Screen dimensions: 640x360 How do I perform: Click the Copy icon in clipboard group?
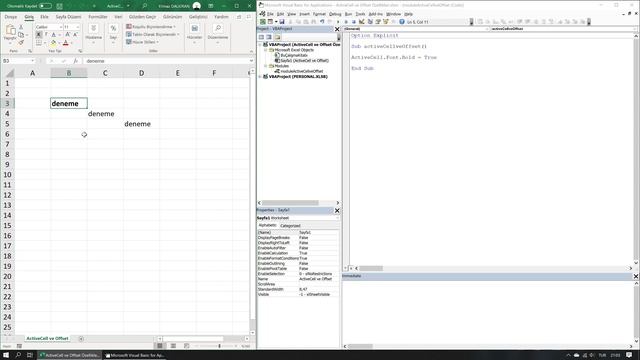point(21,35)
